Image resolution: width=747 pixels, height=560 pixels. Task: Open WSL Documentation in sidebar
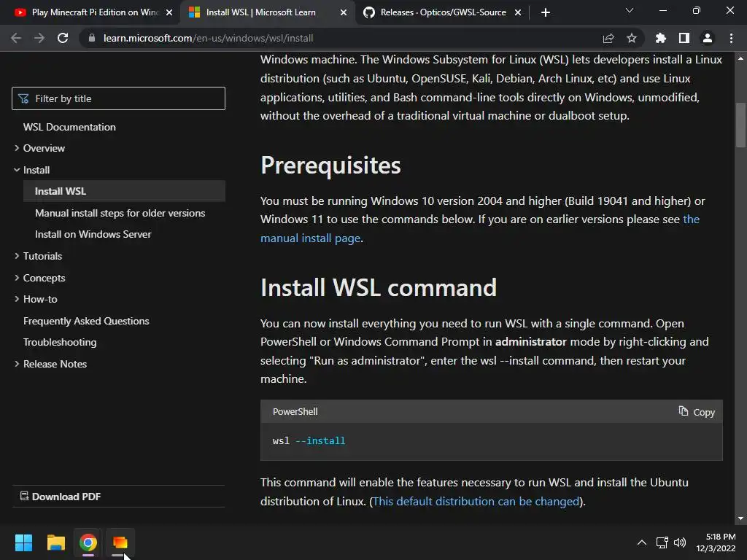click(69, 127)
